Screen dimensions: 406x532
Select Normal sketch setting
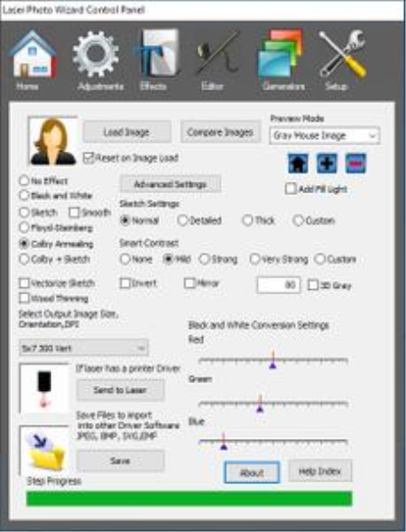[x=125, y=220]
